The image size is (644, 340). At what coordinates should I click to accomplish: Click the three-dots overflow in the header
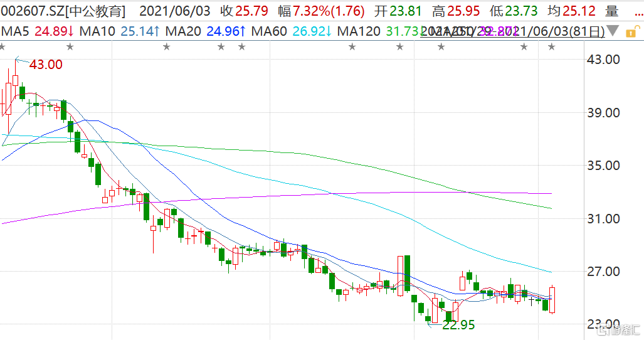[x=639, y=14]
